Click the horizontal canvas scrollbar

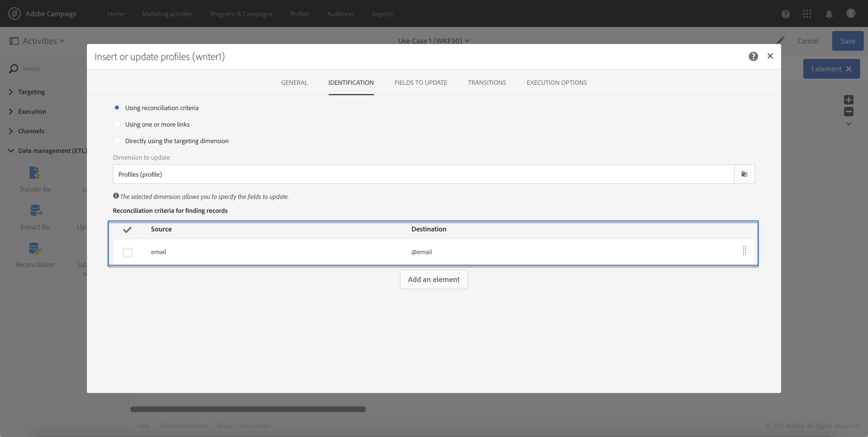(248, 409)
